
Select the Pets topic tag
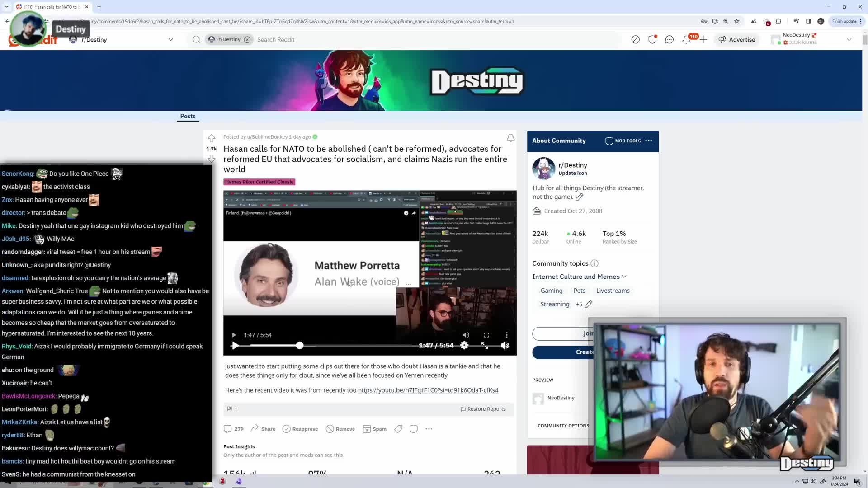click(x=579, y=291)
